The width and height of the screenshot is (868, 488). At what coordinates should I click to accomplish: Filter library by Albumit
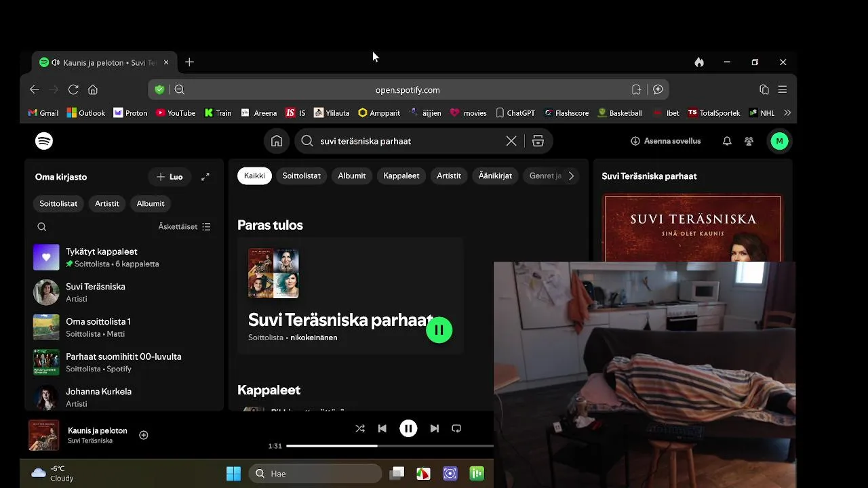pyautogui.click(x=151, y=203)
